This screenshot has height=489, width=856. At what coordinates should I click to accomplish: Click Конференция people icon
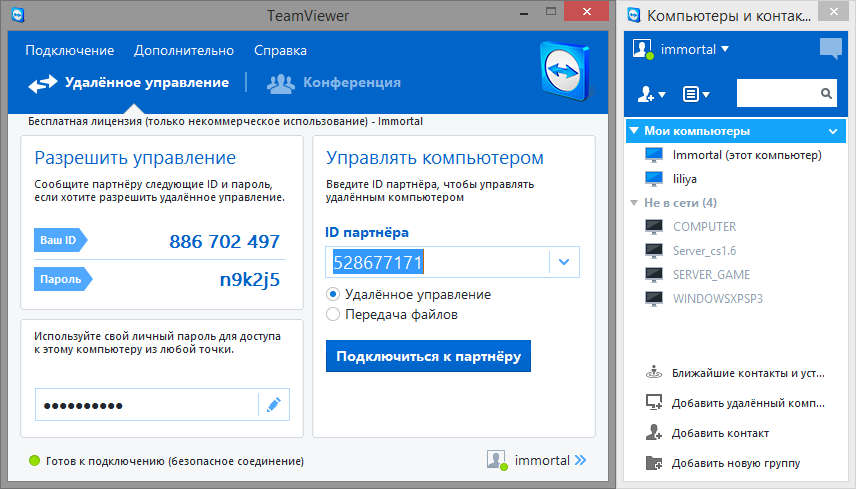pos(281,84)
